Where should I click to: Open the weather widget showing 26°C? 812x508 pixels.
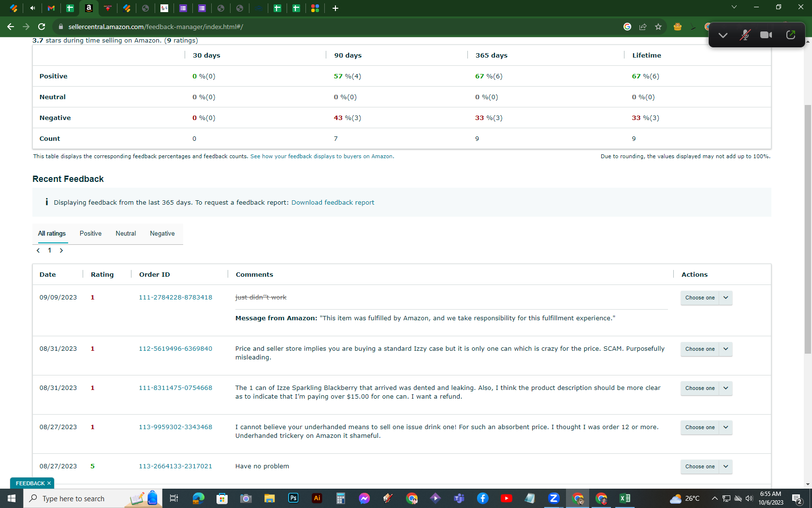(685, 498)
